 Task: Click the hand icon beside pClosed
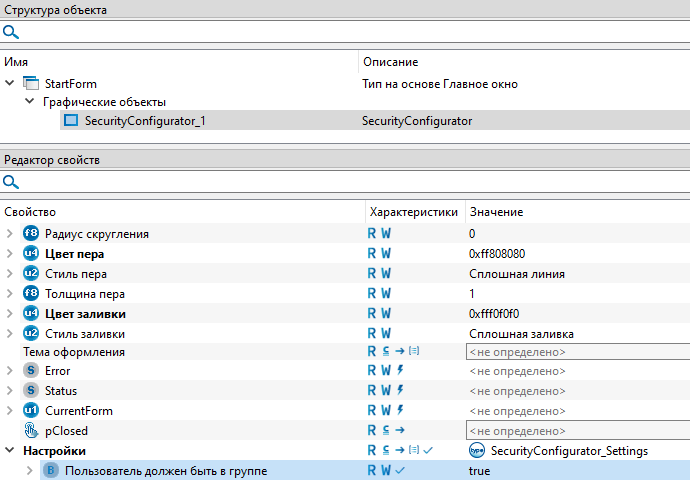[x=30, y=431]
